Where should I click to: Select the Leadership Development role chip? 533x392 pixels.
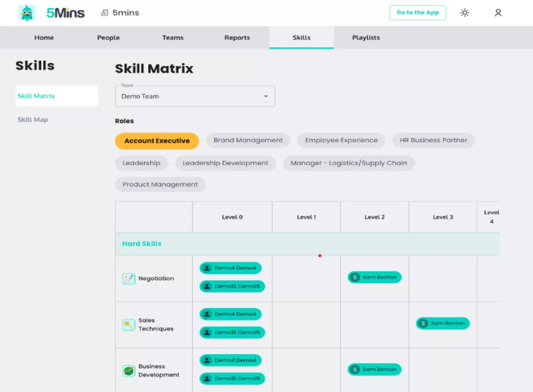coord(225,163)
